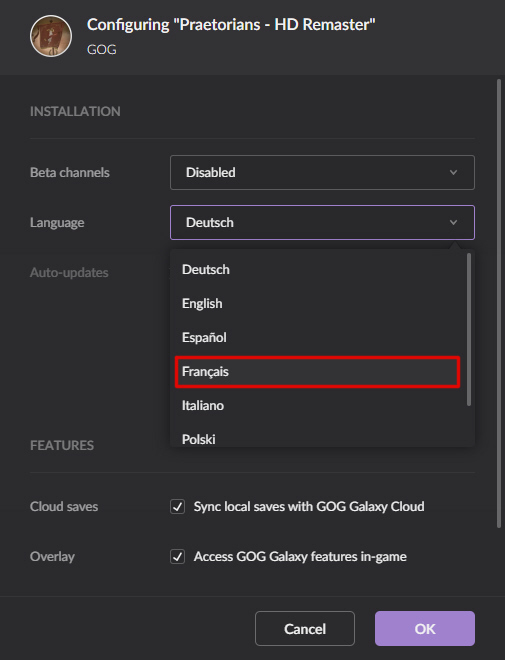The width and height of the screenshot is (505, 660).
Task: Click the Beta channels chevron arrow
Action: pos(453,173)
